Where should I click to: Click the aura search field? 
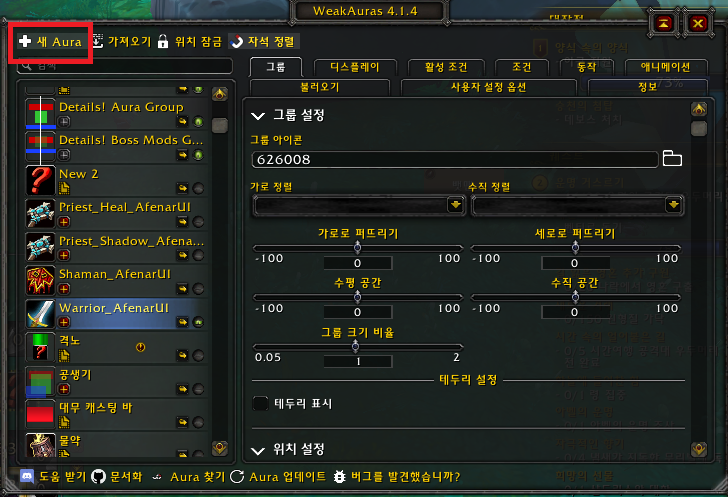124,66
